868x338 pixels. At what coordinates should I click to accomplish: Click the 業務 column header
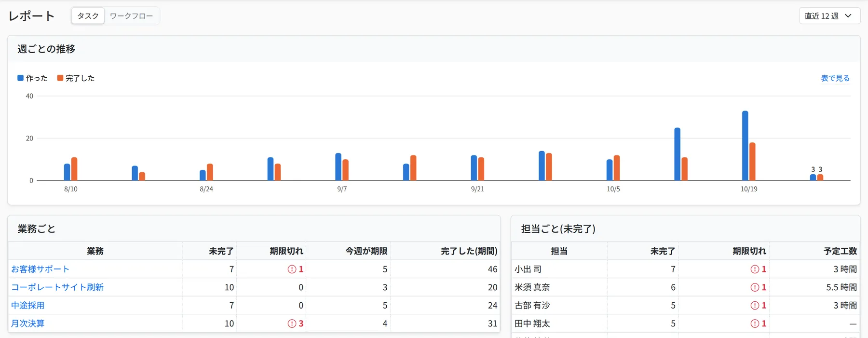point(95,251)
